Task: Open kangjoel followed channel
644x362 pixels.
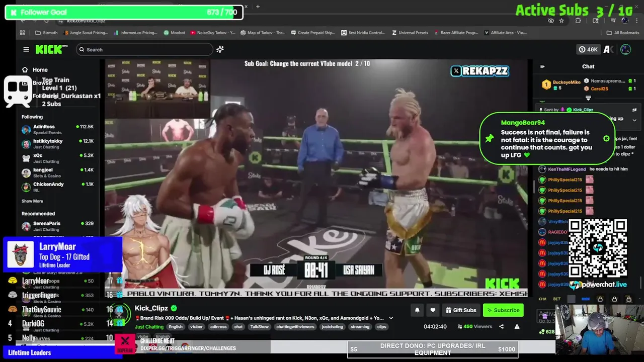Action: pyautogui.click(x=57, y=172)
